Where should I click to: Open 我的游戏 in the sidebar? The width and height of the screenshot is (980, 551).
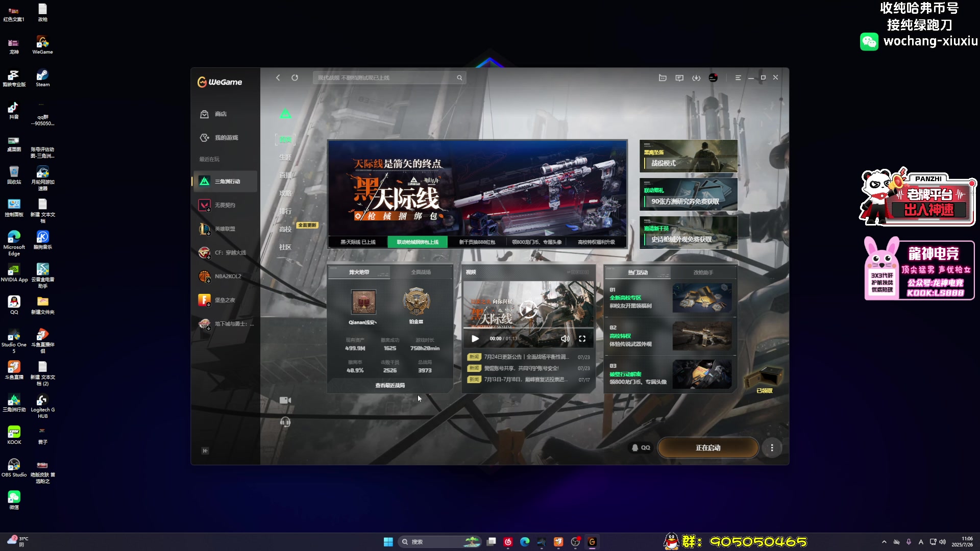click(226, 138)
